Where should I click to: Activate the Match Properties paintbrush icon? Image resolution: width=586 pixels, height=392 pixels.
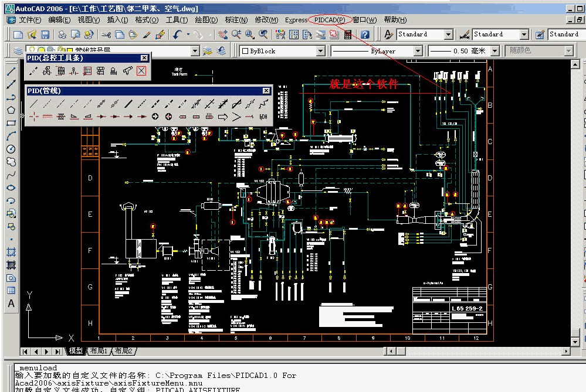coord(147,35)
